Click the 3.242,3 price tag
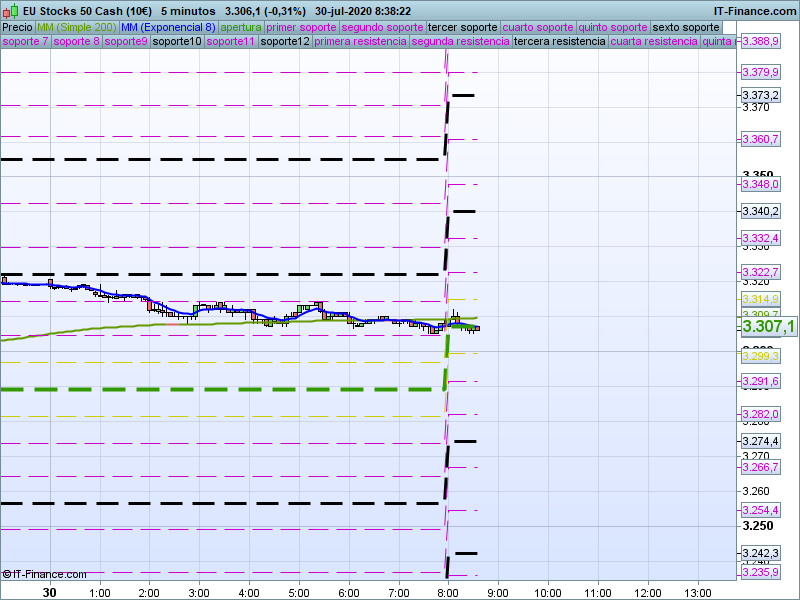Screen dimensions: 800x600 click(x=760, y=553)
